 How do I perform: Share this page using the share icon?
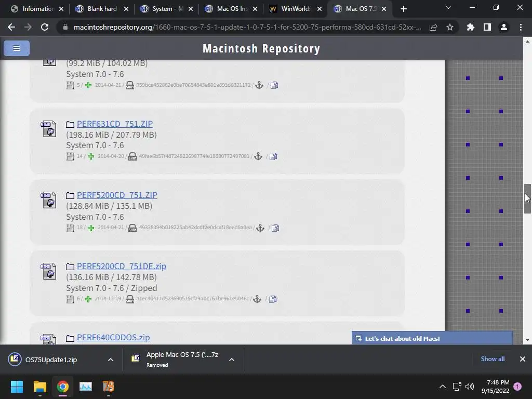coord(433,27)
